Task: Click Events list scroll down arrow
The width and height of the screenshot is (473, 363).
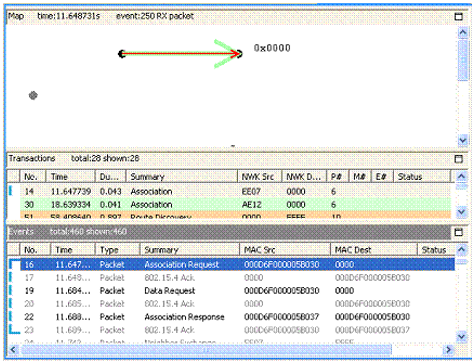Action: 461,337
